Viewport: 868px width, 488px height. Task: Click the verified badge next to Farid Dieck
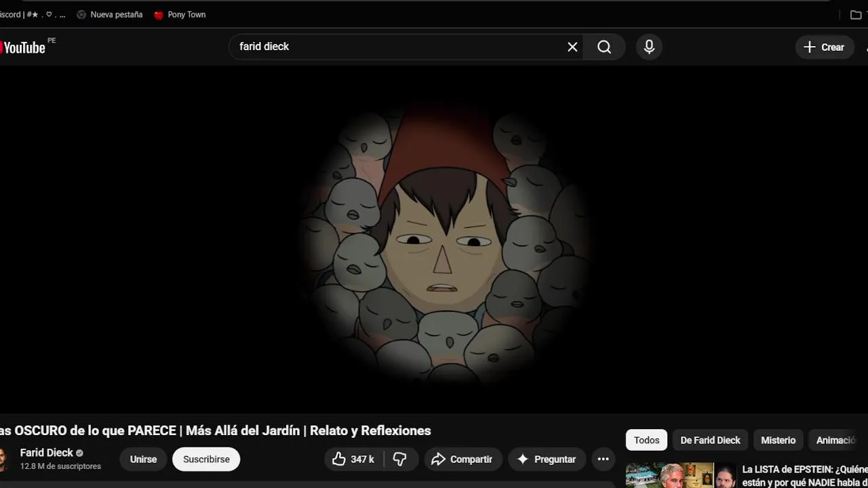79,453
